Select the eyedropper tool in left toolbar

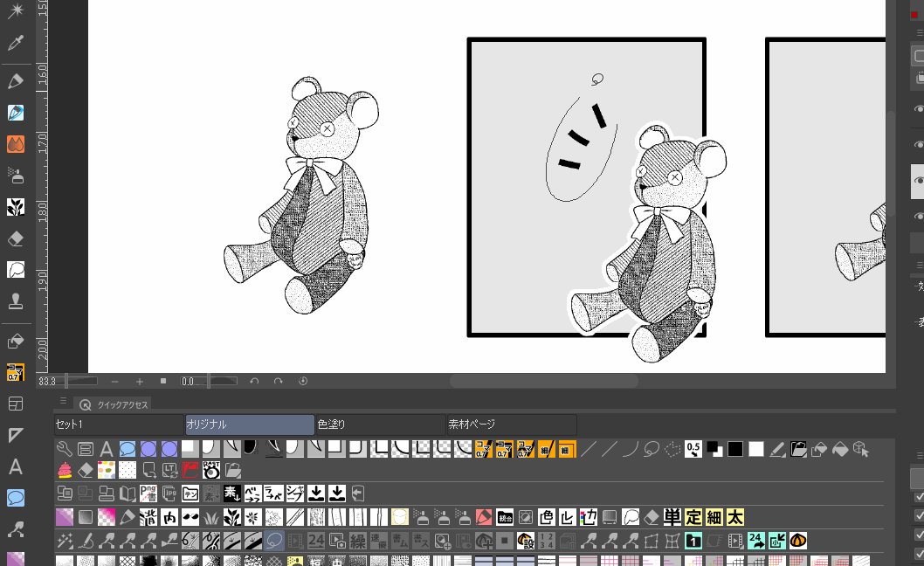click(x=16, y=43)
